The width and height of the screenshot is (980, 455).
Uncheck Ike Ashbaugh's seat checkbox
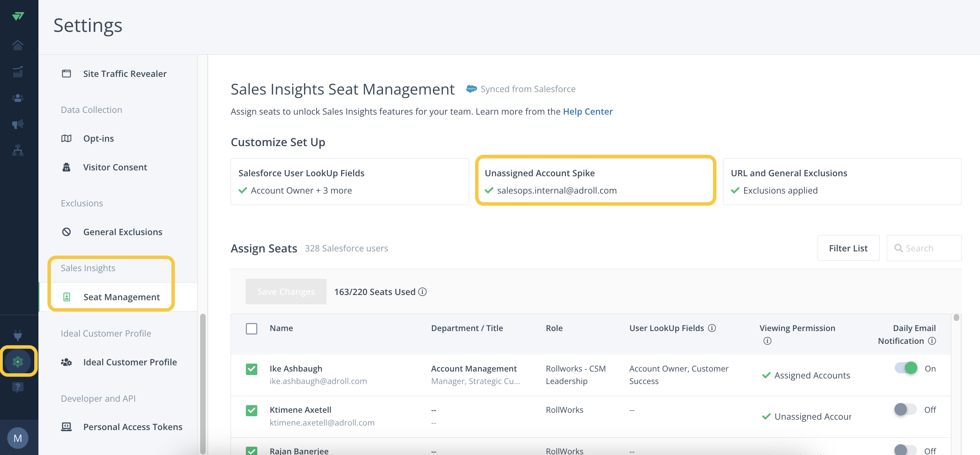251,369
